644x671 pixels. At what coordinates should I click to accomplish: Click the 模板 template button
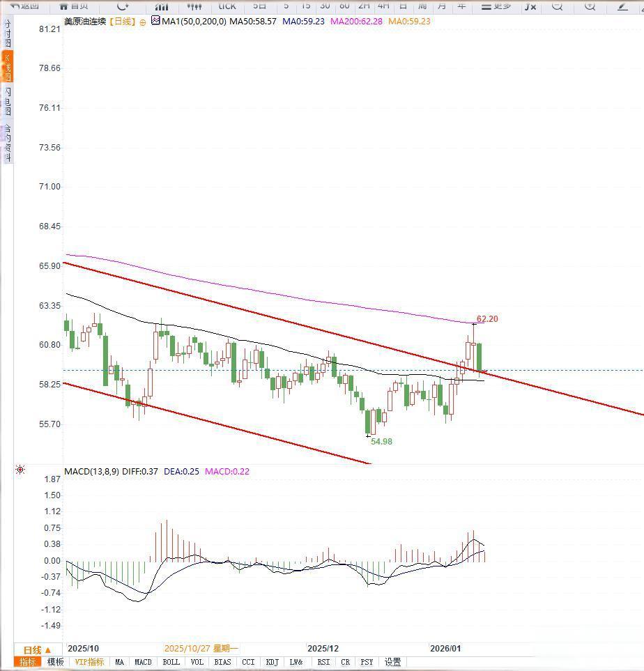click(x=55, y=662)
